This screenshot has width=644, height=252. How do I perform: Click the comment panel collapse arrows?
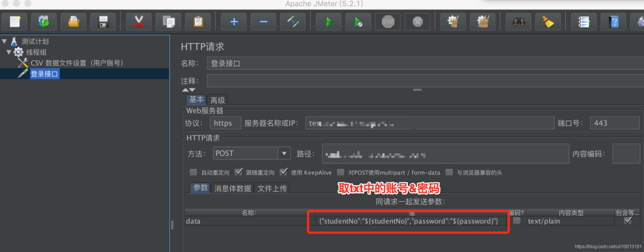(188, 90)
